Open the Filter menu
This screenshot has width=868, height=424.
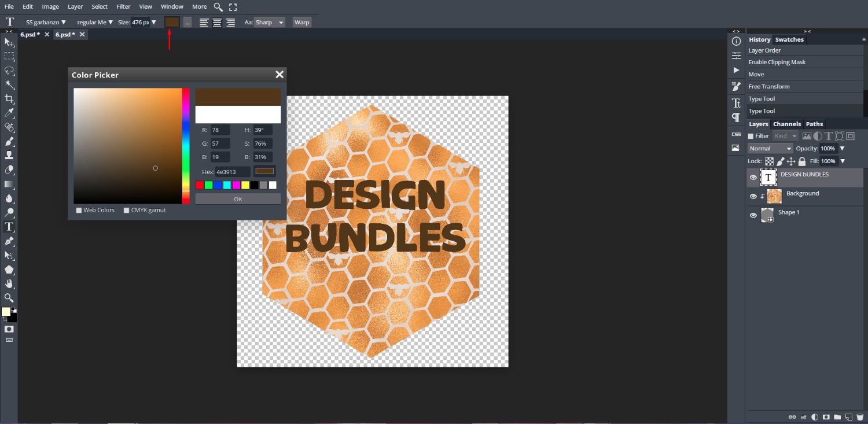(x=123, y=7)
